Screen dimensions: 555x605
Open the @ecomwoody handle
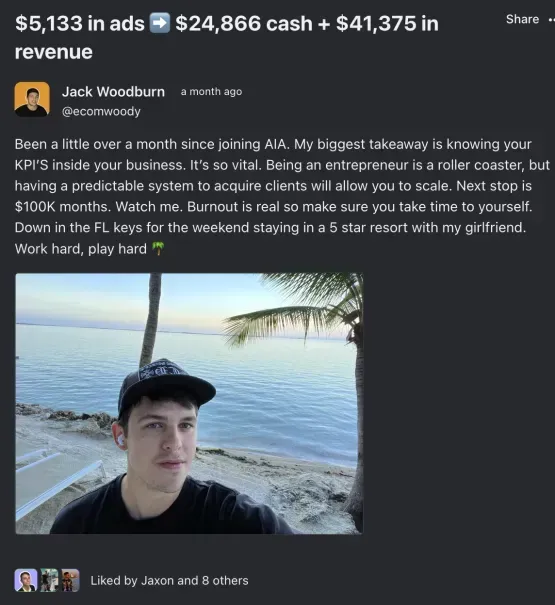click(101, 112)
